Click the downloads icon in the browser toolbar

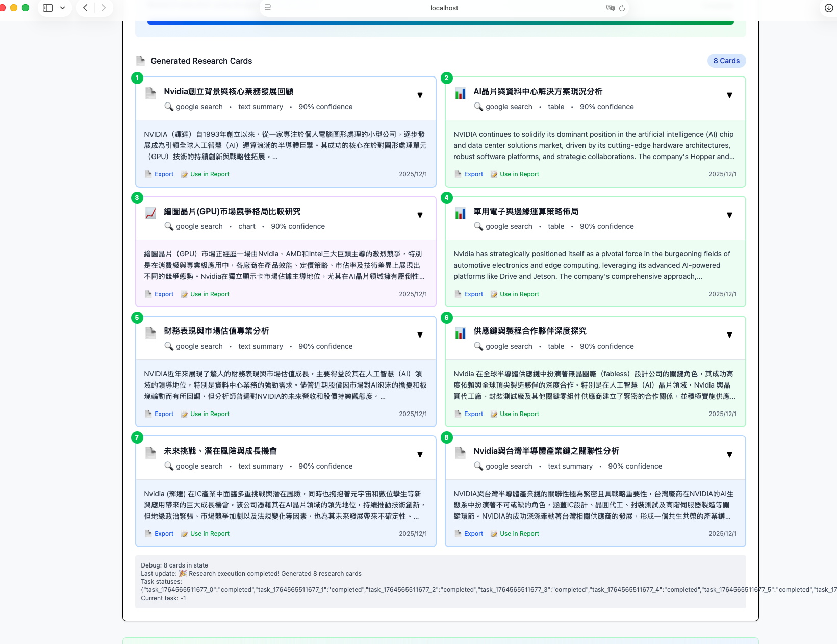click(x=829, y=8)
